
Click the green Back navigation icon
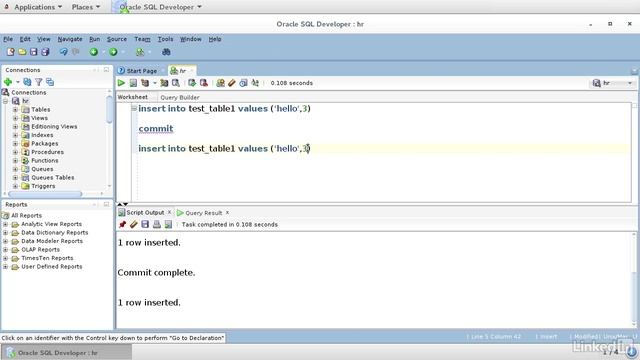[x=94, y=52]
